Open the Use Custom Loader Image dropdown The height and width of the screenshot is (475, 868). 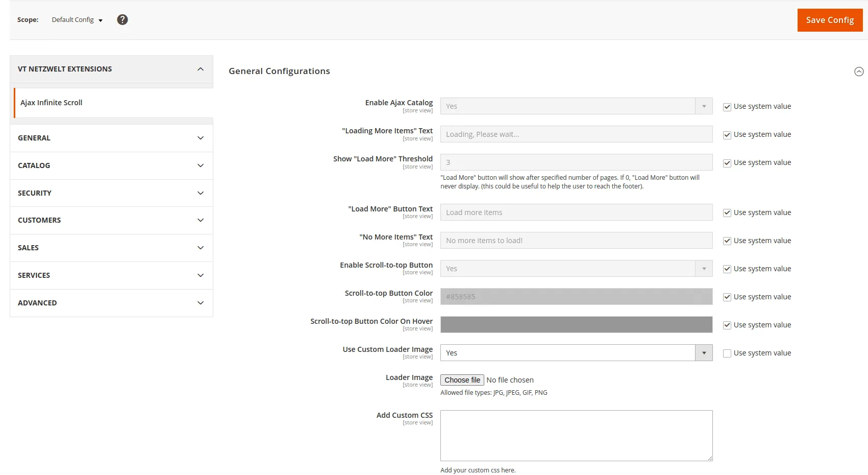pyautogui.click(x=576, y=353)
